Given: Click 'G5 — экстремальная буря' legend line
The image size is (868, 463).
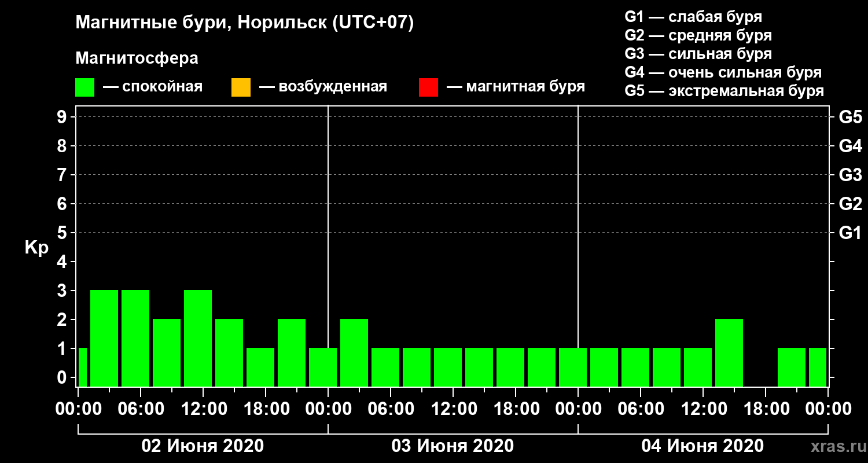Looking at the screenshot, I should click(x=724, y=91).
